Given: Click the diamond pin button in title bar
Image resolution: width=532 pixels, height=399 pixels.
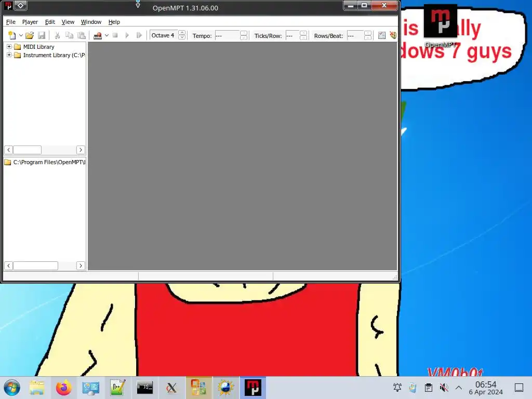Looking at the screenshot, I should pyautogui.click(x=20, y=5).
